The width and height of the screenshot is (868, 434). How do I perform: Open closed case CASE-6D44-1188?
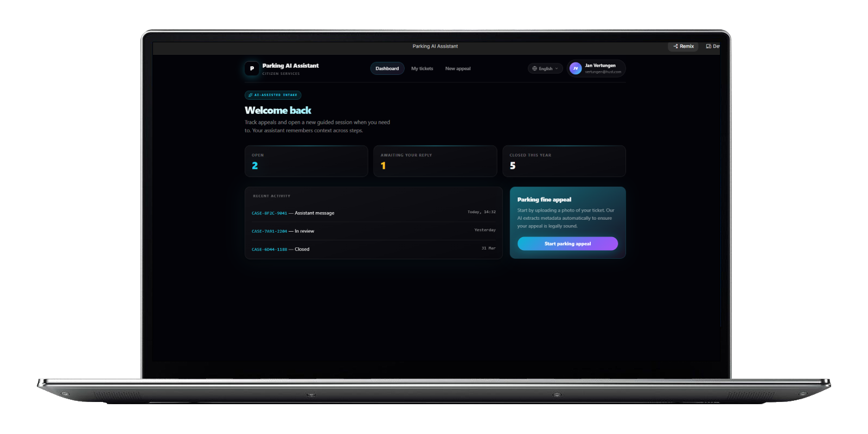point(269,250)
